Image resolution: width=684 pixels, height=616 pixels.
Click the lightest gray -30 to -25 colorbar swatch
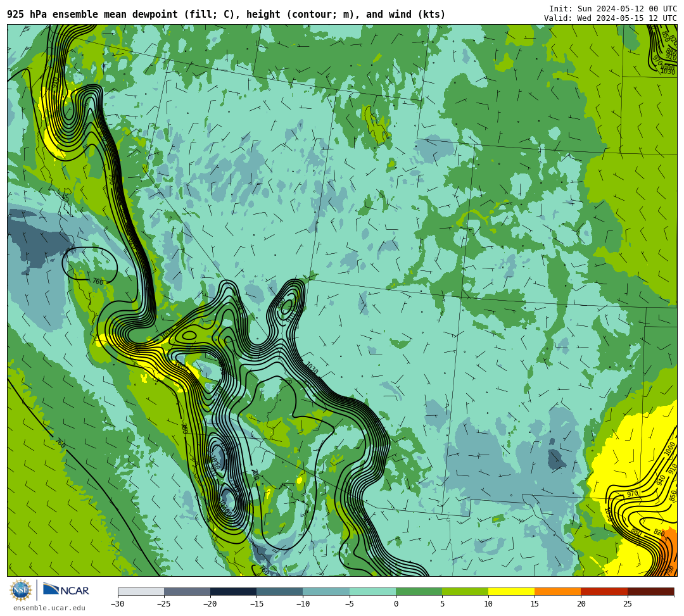tap(141, 591)
